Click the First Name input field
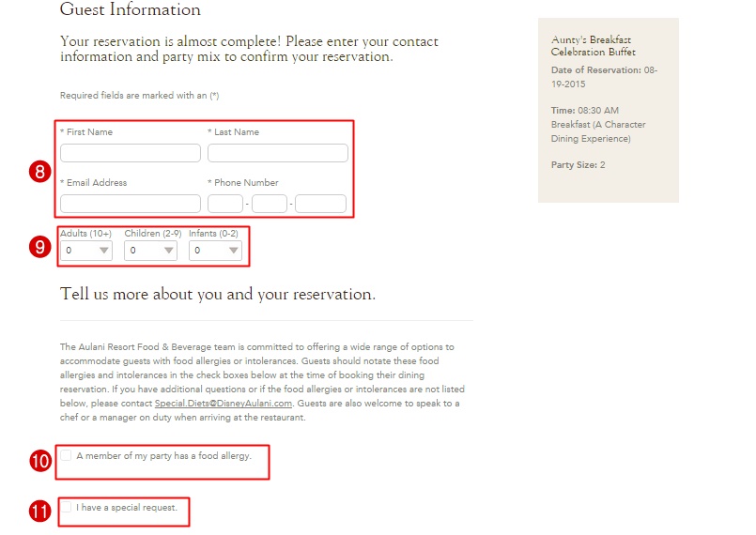 pyautogui.click(x=131, y=153)
